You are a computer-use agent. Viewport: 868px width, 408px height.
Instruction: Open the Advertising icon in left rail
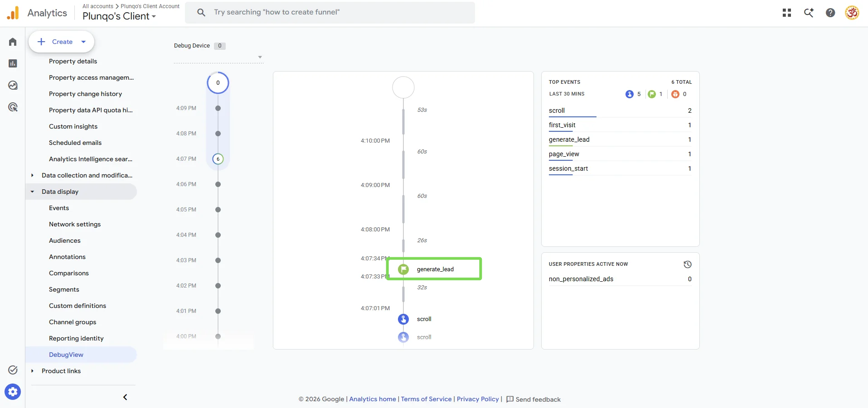(x=13, y=107)
